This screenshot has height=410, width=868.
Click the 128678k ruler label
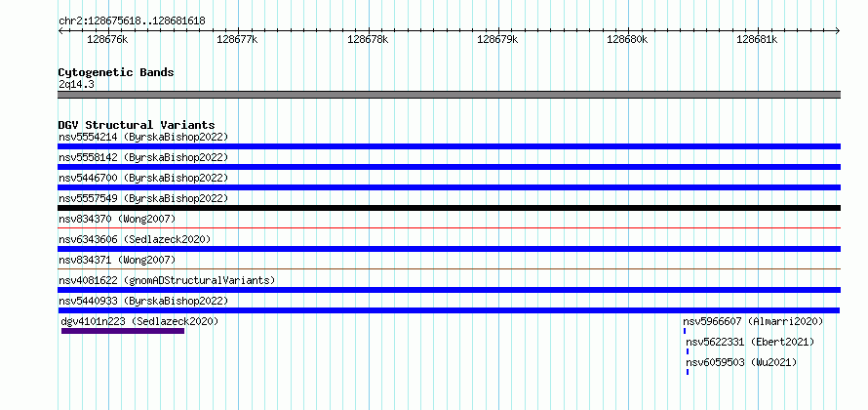[x=368, y=39]
